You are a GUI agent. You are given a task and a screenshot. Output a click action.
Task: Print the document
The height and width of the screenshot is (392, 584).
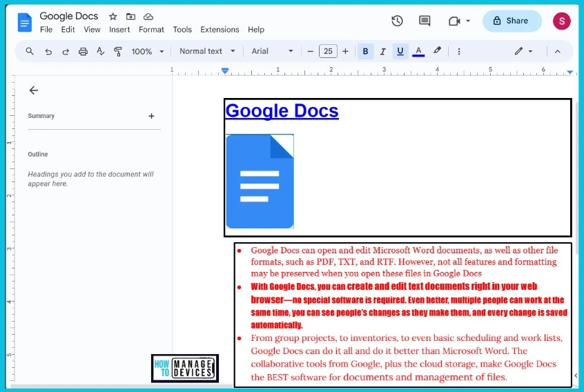pos(83,51)
